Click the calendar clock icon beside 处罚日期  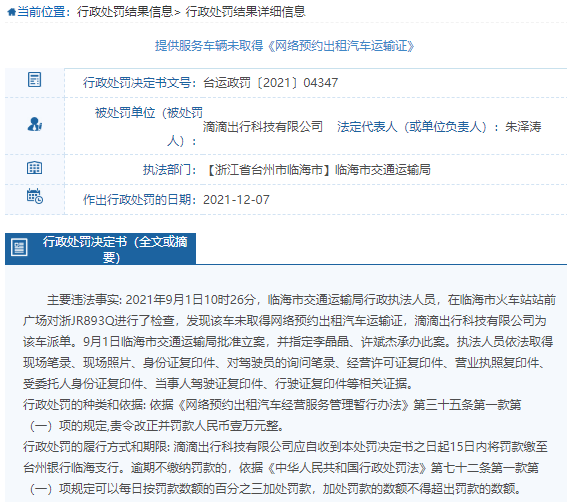click(35, 196)
